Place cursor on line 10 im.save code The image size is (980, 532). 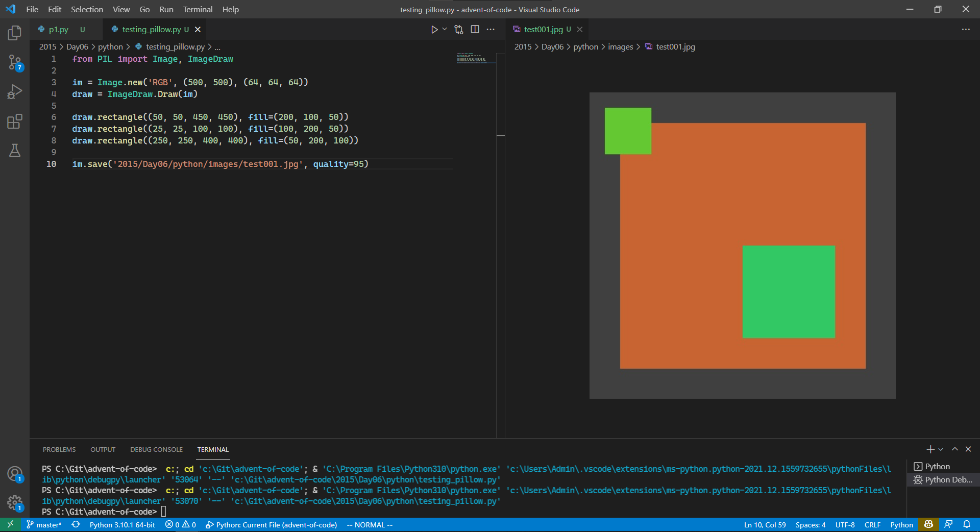point(220,164)
